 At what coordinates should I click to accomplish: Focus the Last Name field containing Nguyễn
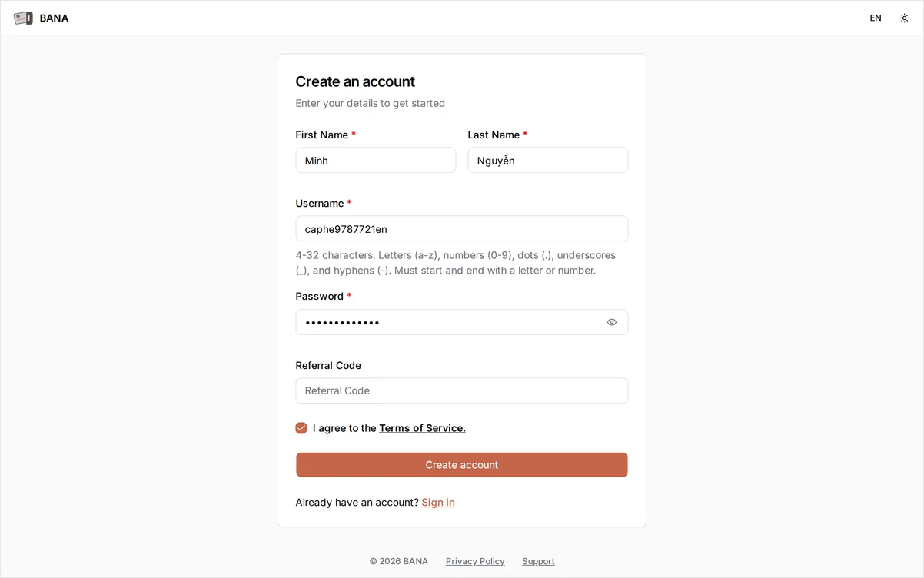pyautogui.click(x=548, y=161)
